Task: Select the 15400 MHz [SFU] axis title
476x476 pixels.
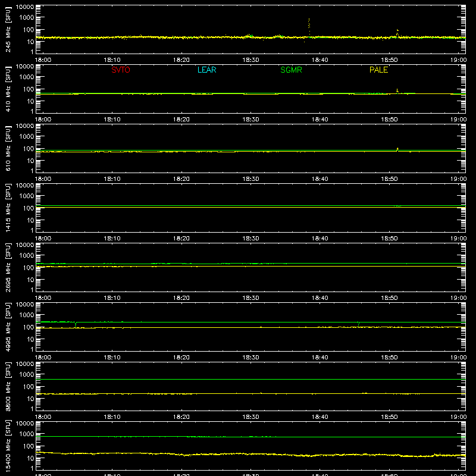Action: point(8,446)
